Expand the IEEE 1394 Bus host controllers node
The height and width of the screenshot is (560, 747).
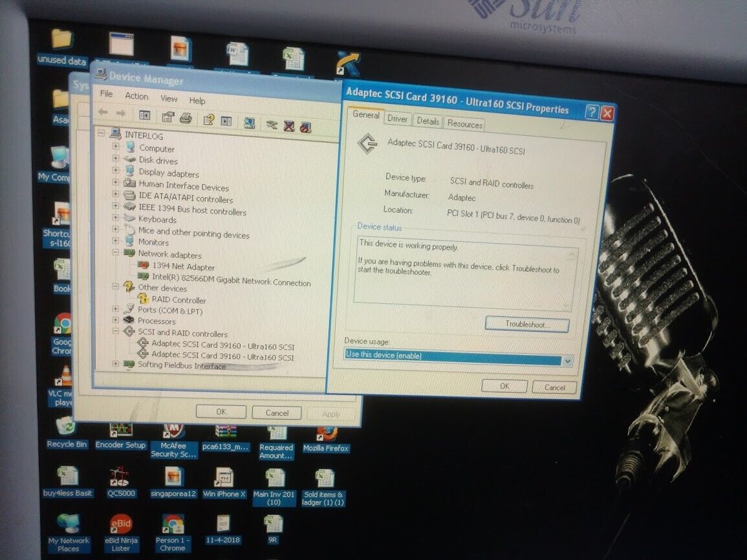116,205
